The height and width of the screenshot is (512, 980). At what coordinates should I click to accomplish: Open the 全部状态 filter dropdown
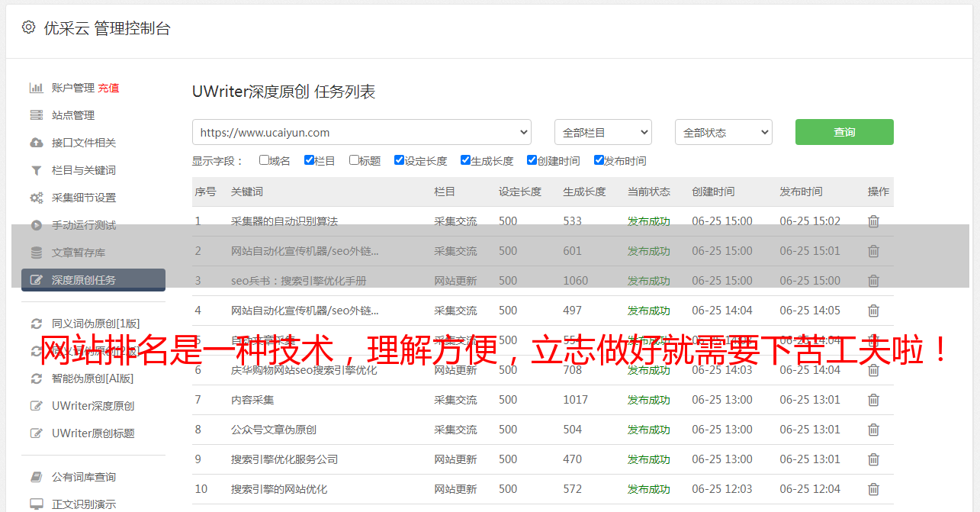pyautogui.click(x=723, y=132)
